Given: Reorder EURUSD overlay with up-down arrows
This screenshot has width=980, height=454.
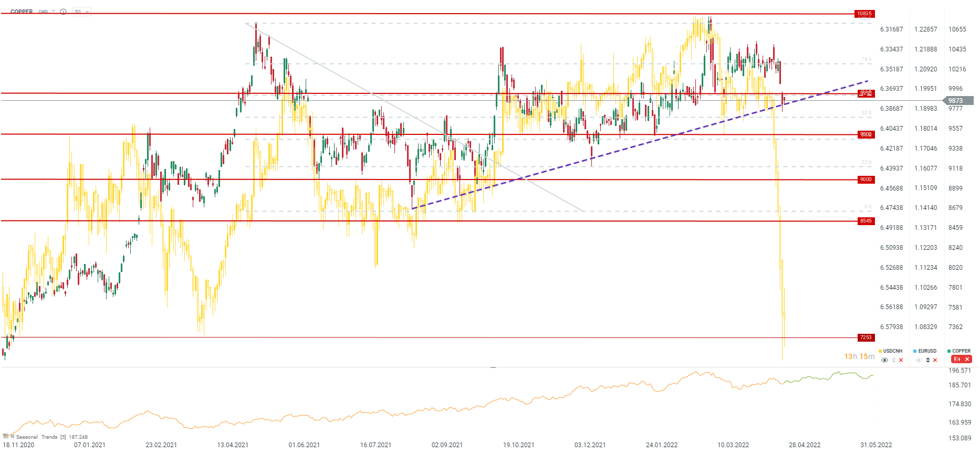Looking at the screenshot, I should (x=928, y=360).
